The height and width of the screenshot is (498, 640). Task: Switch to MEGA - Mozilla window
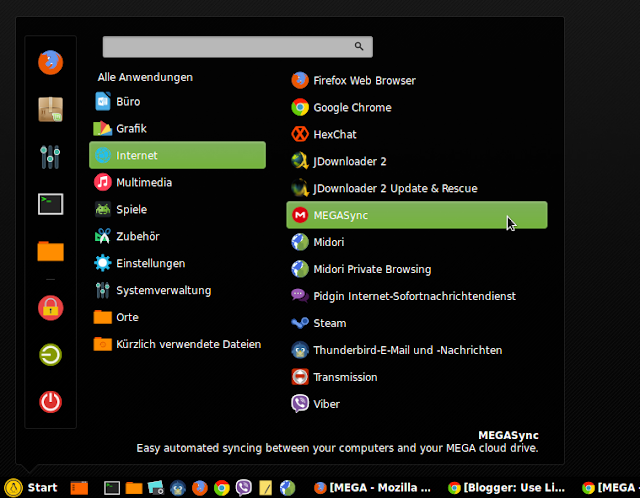[x=372, y=487]
